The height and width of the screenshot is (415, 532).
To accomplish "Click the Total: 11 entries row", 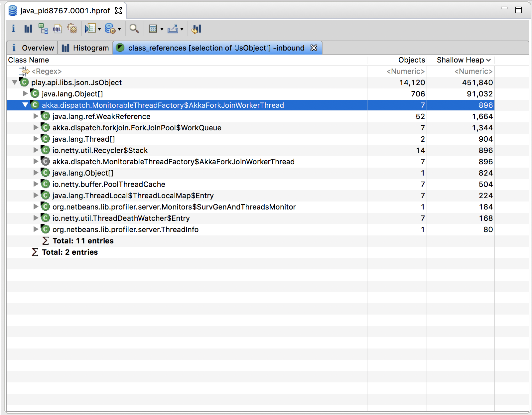I will tap(250, 241).
